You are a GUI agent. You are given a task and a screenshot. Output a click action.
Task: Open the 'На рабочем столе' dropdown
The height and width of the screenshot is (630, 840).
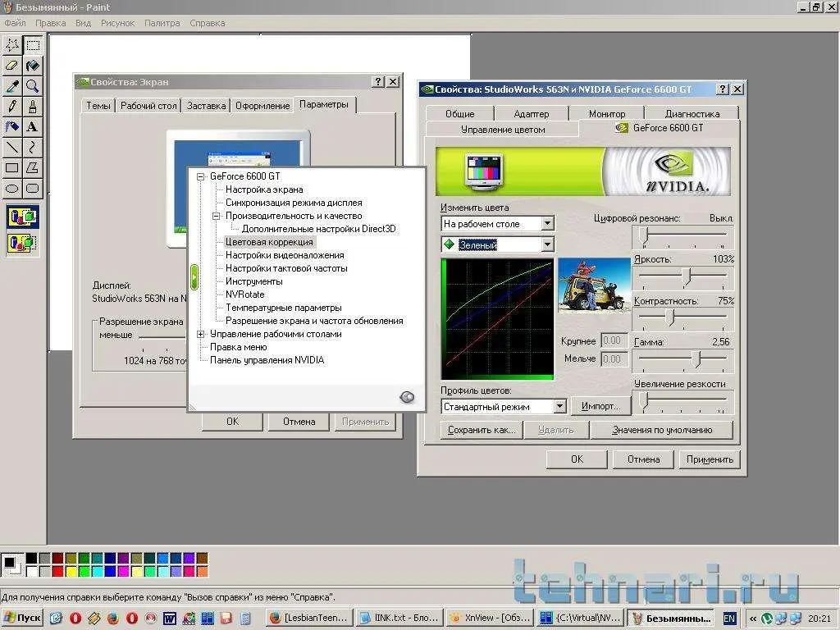click(x=547, y=223)
